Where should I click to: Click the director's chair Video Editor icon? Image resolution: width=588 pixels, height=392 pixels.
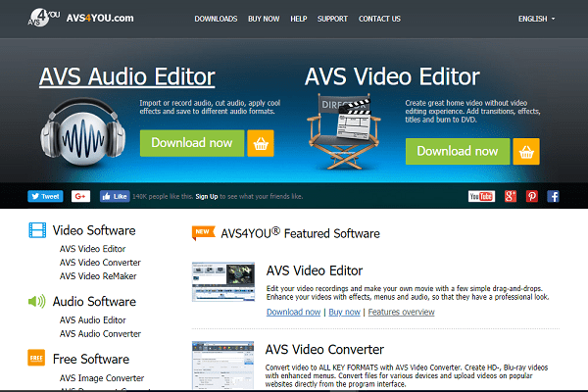[344, 131]
